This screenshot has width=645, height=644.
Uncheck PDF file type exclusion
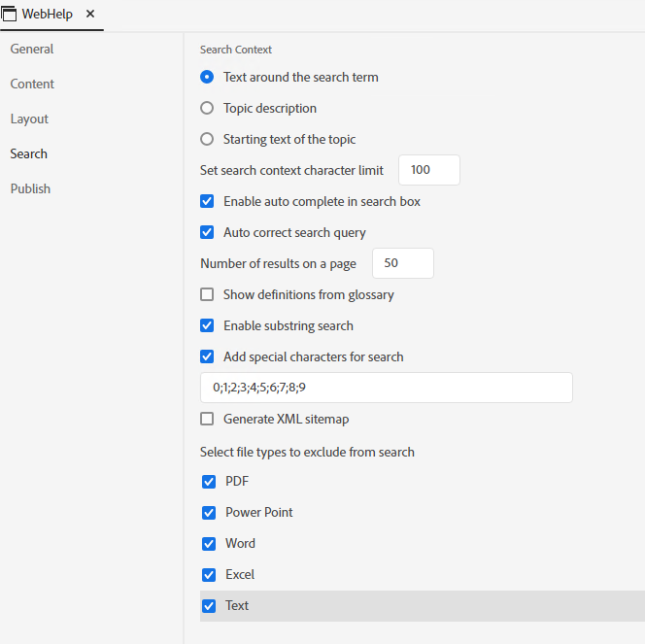209,482
